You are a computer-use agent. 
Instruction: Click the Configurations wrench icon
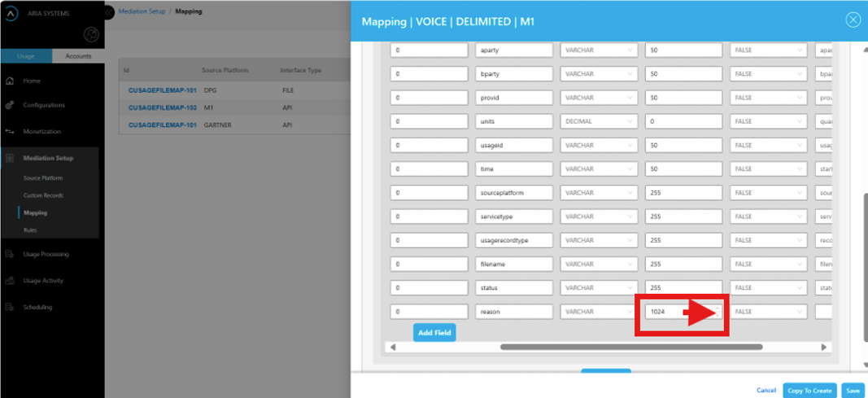pyautogui.click(x=10, y=106)
